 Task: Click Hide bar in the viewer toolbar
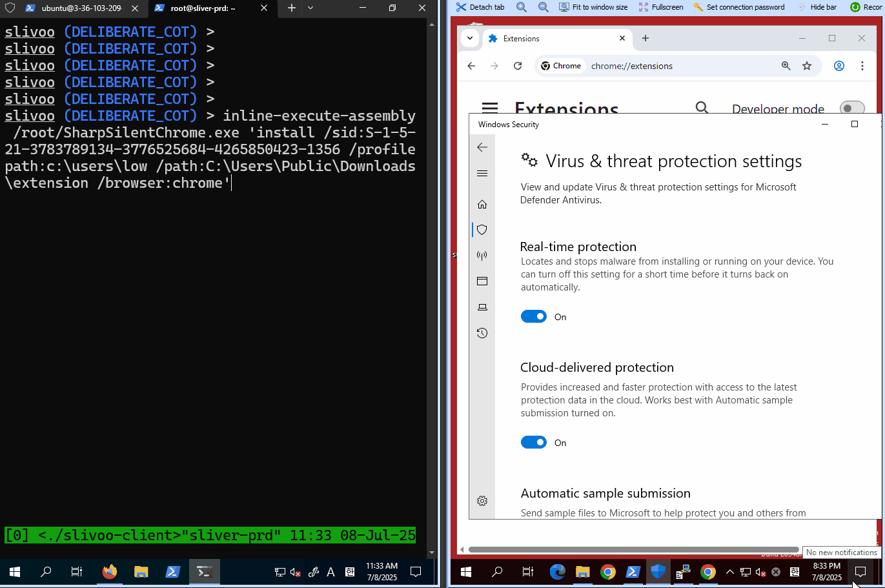[817, 7]
